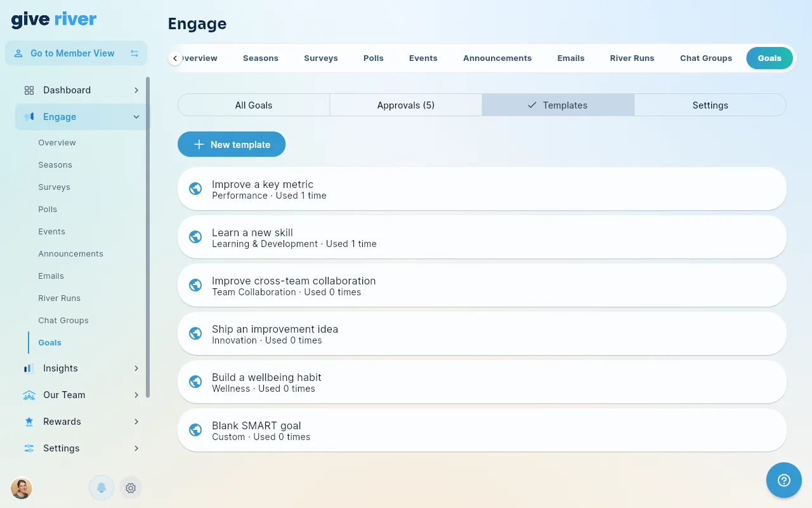Switch to the Seasons tab
The width and height of the screenshot is (812, 508).
261,58
